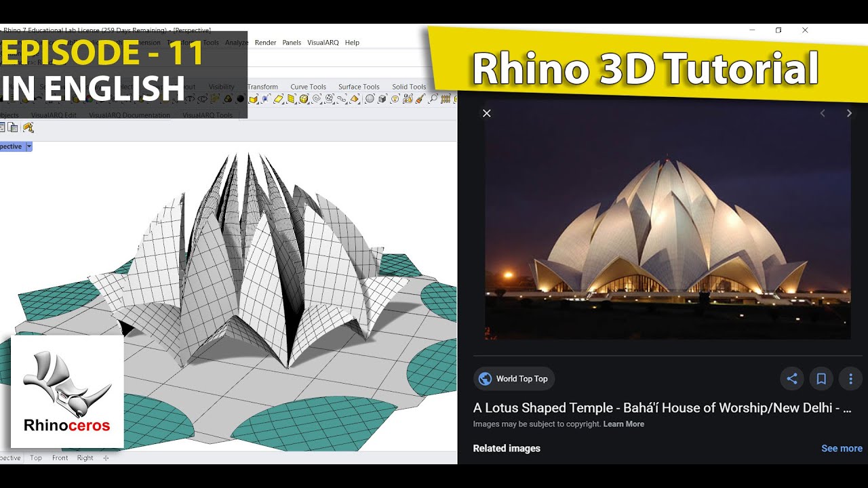
Task: Open the Perspective viewport dropdown arrow
Action: coord(28,146)
